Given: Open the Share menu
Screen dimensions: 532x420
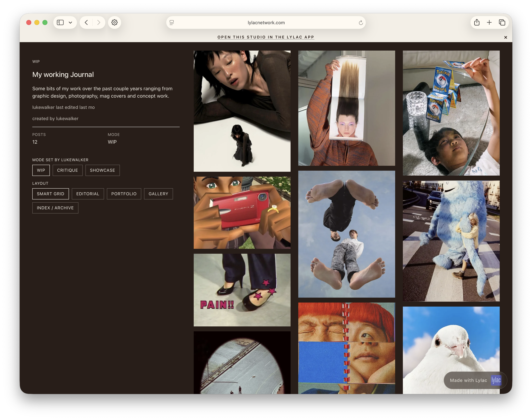Looking at the screenshot, I should (477, 22).
